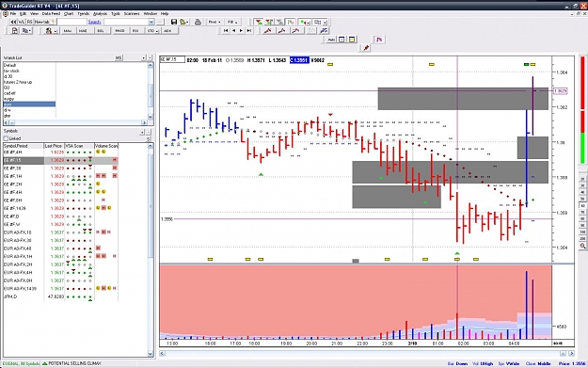Click the Search link

[94, 23]
